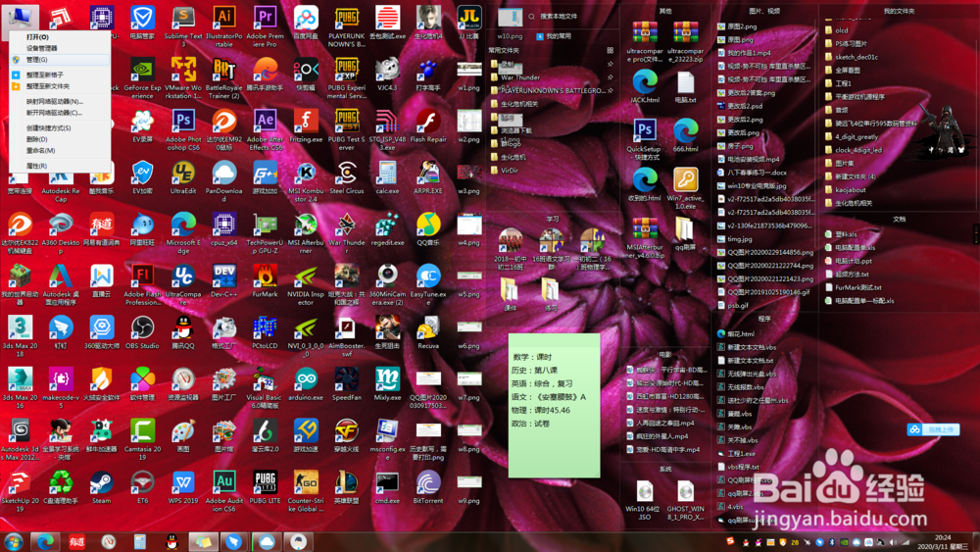The image size is (980, 552).
Task: Choose 属性(R) at the menu bottom
Action: (x=60, y=166)
